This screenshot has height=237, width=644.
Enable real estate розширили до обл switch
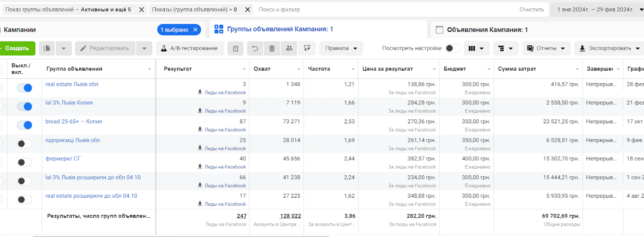[25, 200]
